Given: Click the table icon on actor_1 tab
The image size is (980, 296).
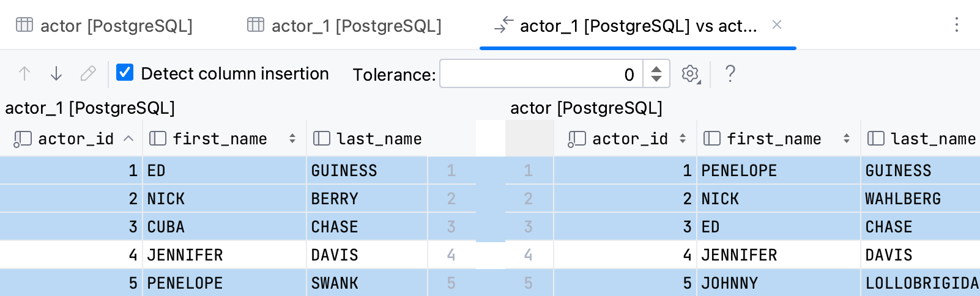Looking at the screenshot, I should (256, 25).
